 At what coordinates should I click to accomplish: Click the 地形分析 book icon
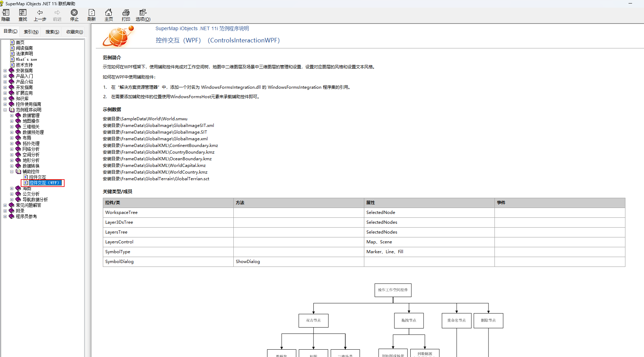tap(18, 160)
